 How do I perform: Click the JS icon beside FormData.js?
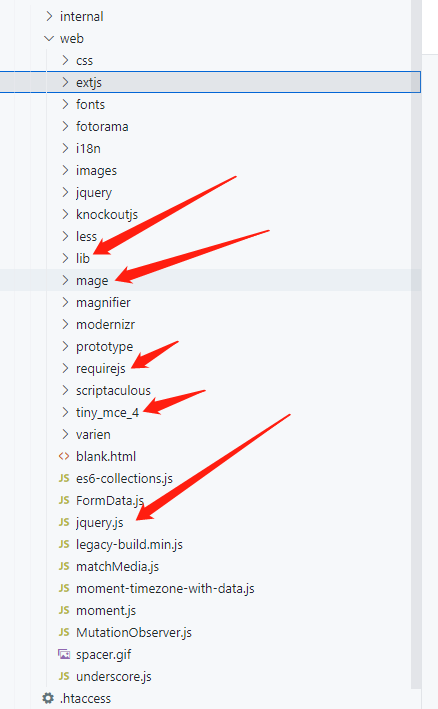click(x=64, y=500)
